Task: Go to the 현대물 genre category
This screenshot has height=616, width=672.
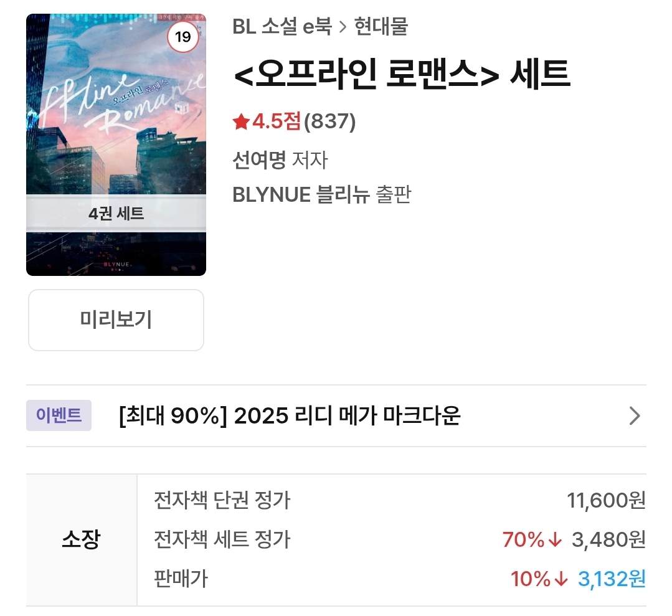Action: pyautogui.click(x=381, y=27)
